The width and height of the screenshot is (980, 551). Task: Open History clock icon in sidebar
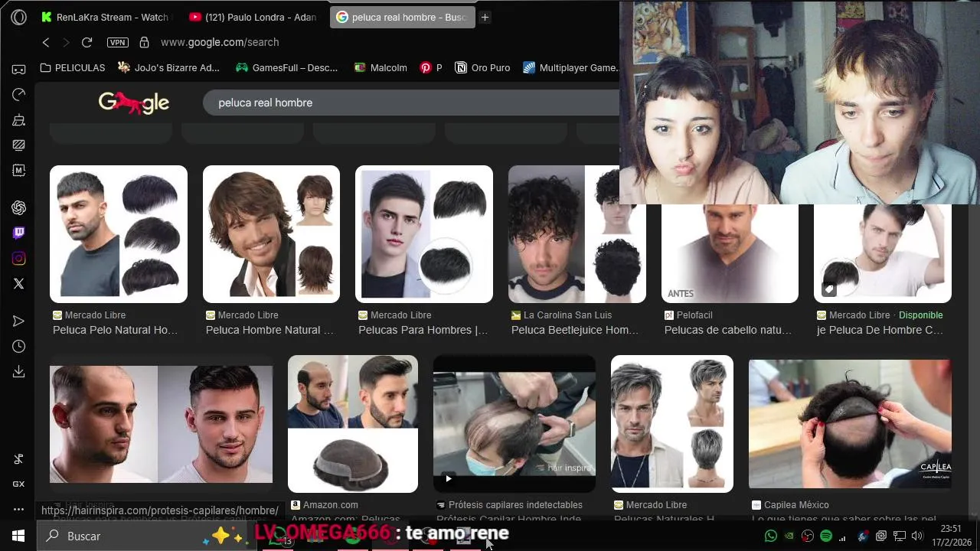click(19, 347)
